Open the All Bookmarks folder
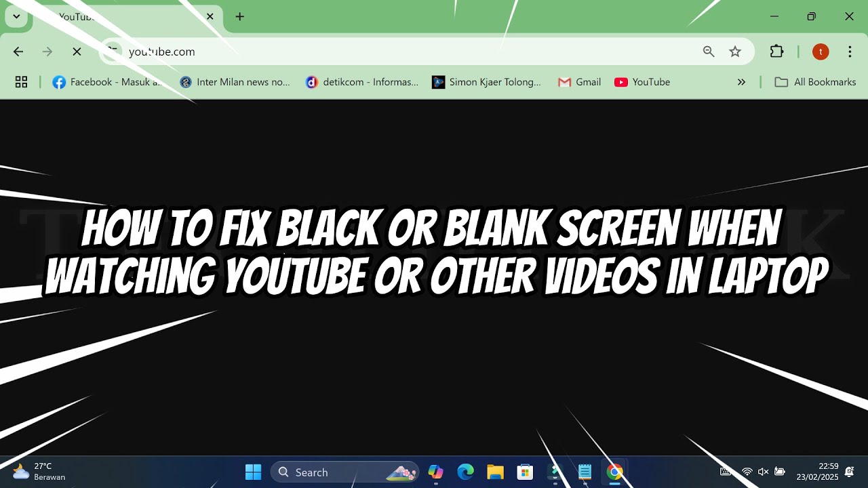 (x=815, y=82)
